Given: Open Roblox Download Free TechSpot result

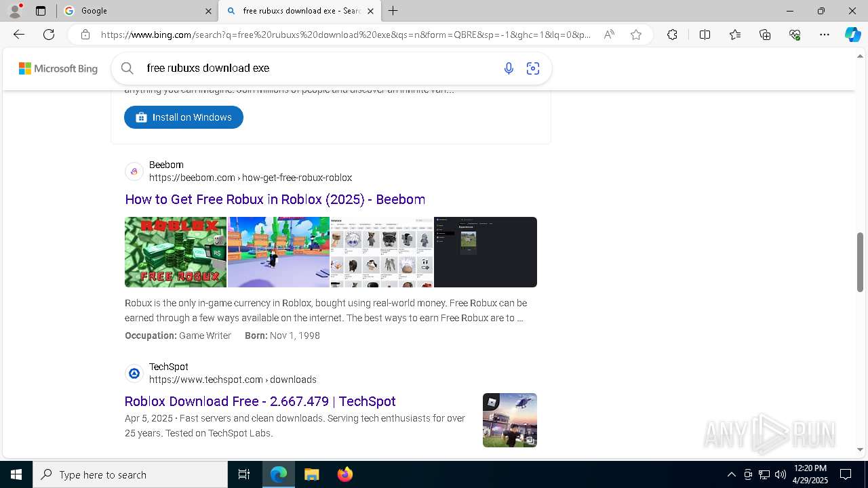Looking at the screenshot, I should point(260,401).
